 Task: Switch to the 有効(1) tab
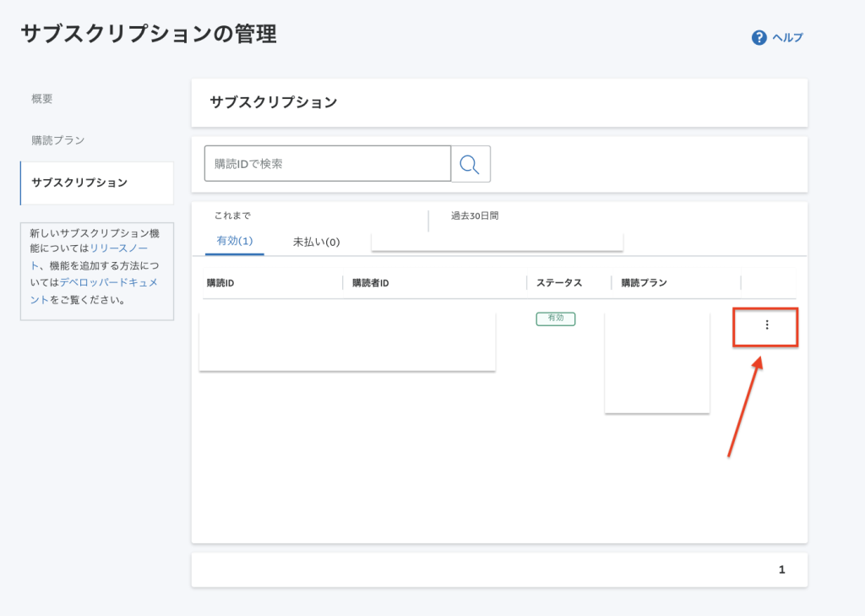coord(235,241)
